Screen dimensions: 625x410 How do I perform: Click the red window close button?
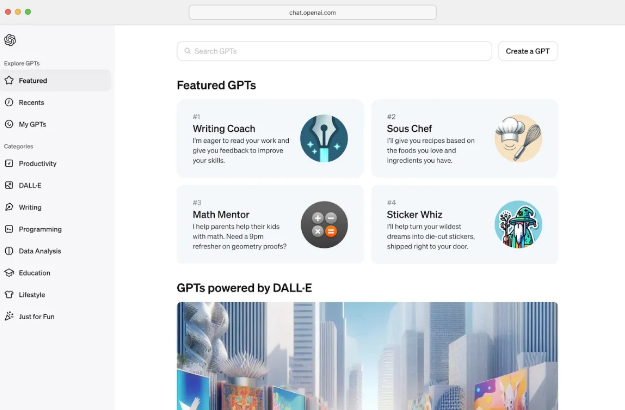click(x=8, y=12)
